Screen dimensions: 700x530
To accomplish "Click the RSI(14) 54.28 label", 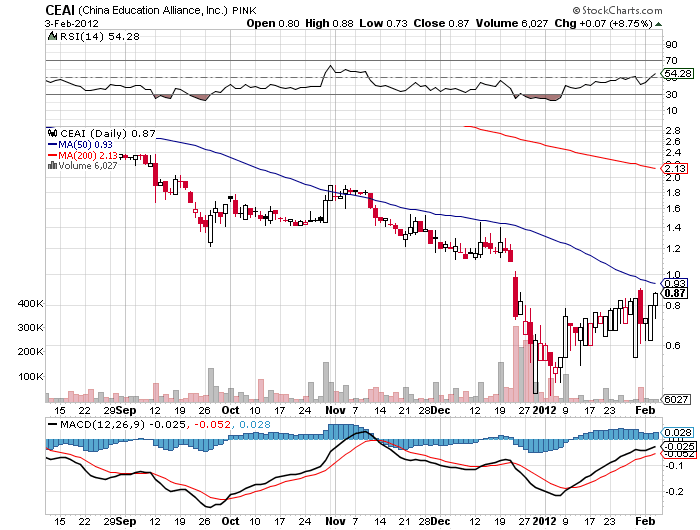I will tap(99, 36).
